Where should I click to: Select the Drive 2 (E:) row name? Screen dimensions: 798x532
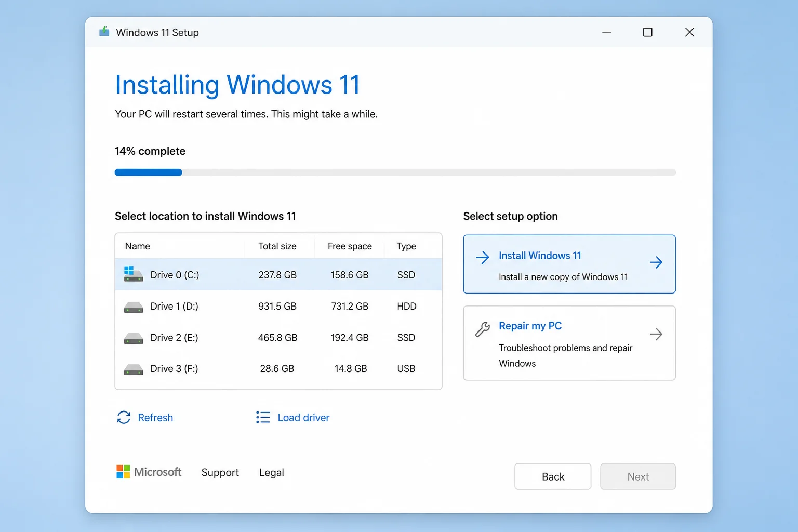(174, 337)
